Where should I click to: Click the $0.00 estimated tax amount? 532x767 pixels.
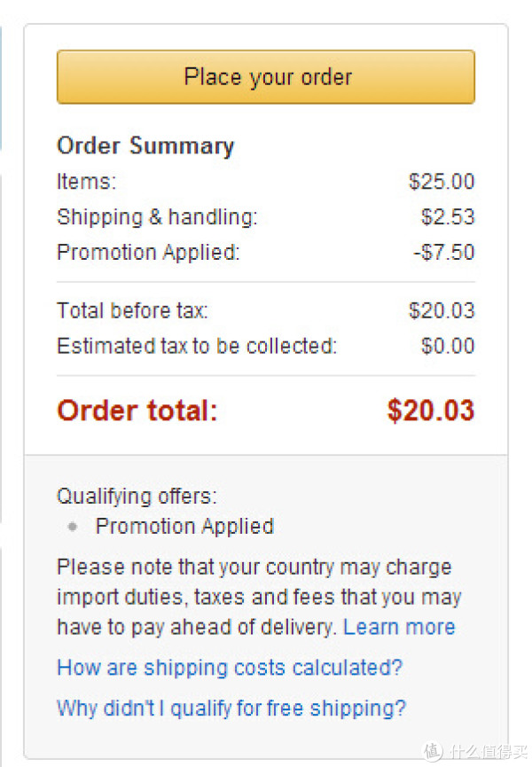click(448, 346)
